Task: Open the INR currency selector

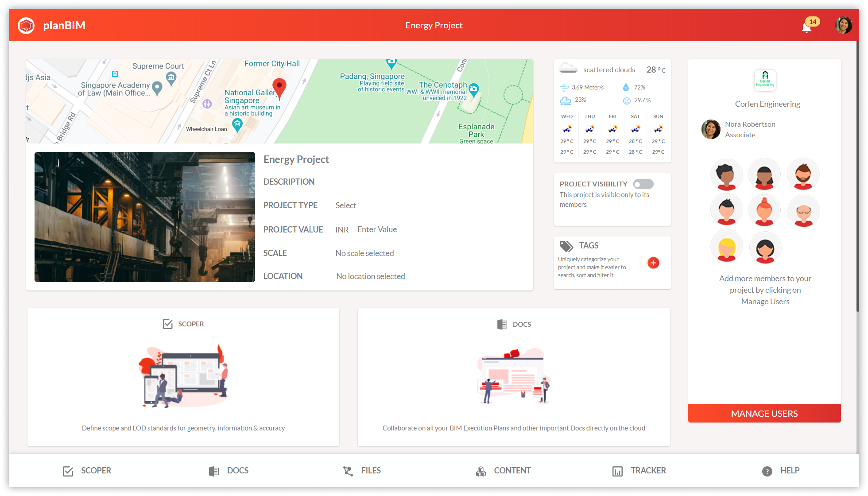Action: (341, 230)
